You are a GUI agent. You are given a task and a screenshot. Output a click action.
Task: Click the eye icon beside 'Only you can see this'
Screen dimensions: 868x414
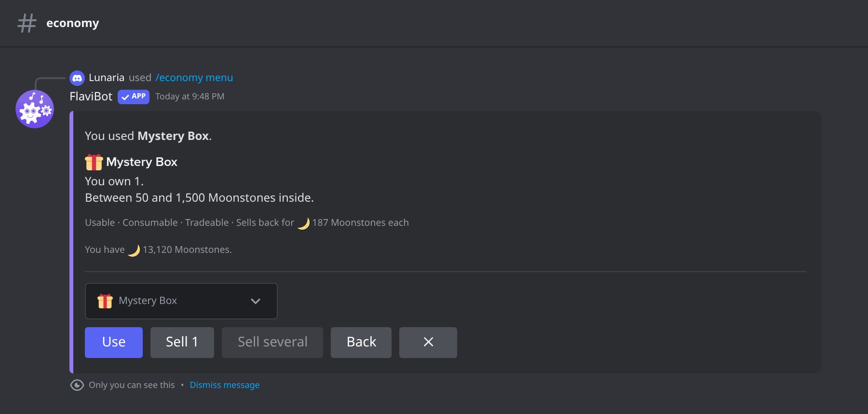77,385
